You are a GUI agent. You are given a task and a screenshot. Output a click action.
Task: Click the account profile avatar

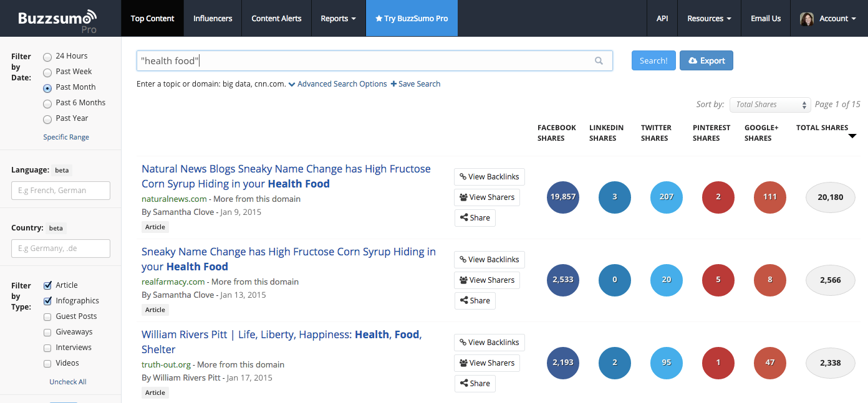click(x=807, y=19)
